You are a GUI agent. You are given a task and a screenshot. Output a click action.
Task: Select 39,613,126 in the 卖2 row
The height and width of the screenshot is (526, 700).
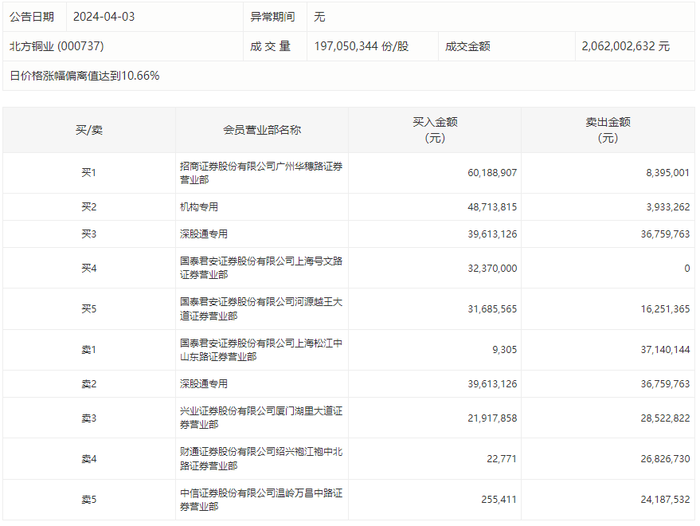[492, 384]
